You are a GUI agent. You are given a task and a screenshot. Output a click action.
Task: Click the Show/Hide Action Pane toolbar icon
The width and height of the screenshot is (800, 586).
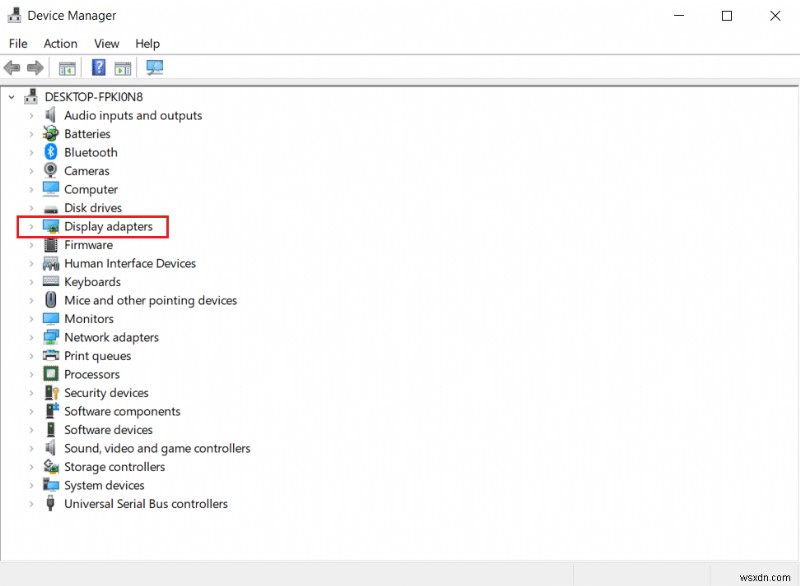(x=121, y=67)
